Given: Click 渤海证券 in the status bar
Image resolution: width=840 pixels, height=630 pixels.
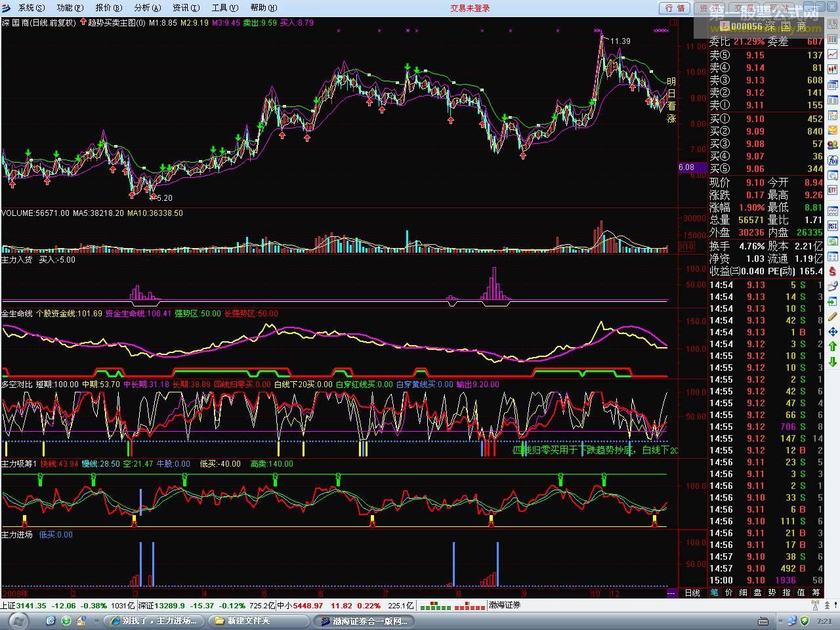Looking at the screenshot, I should 505,605.
